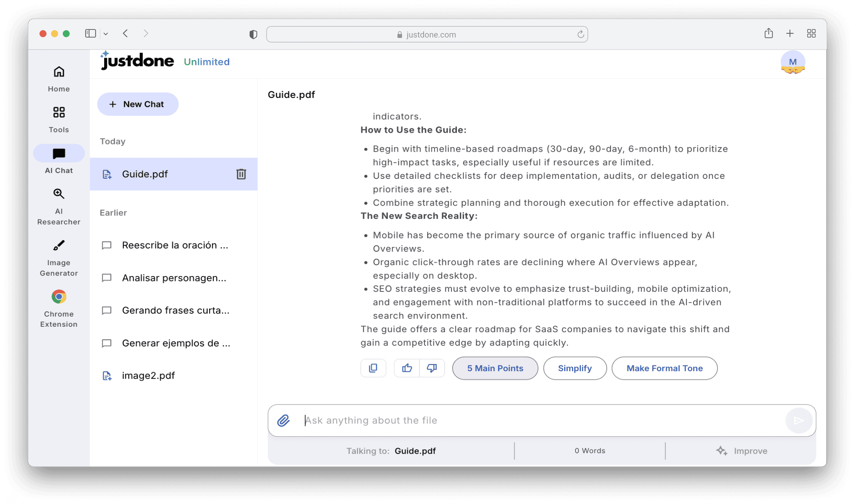Viewport: 855px width, 504px height.
Task: Click the paperclip attach file icon
Action: point(283,420)
